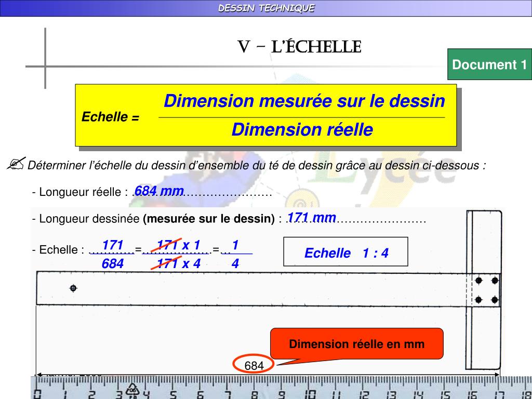Click the writing hand icon before Déterminer
This screenshot has width=532, height=399.
point(16,163)
